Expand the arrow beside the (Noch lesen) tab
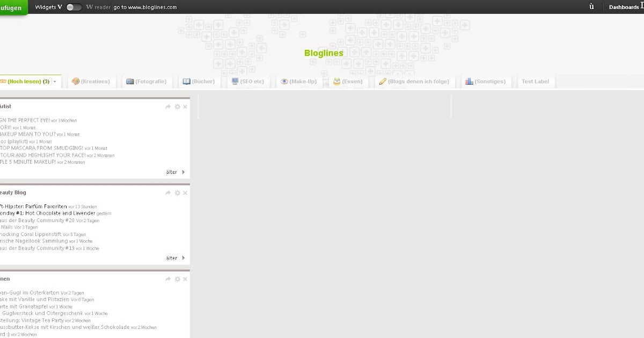The height and width of the screenshot is (338, 644). coord(54,82)
